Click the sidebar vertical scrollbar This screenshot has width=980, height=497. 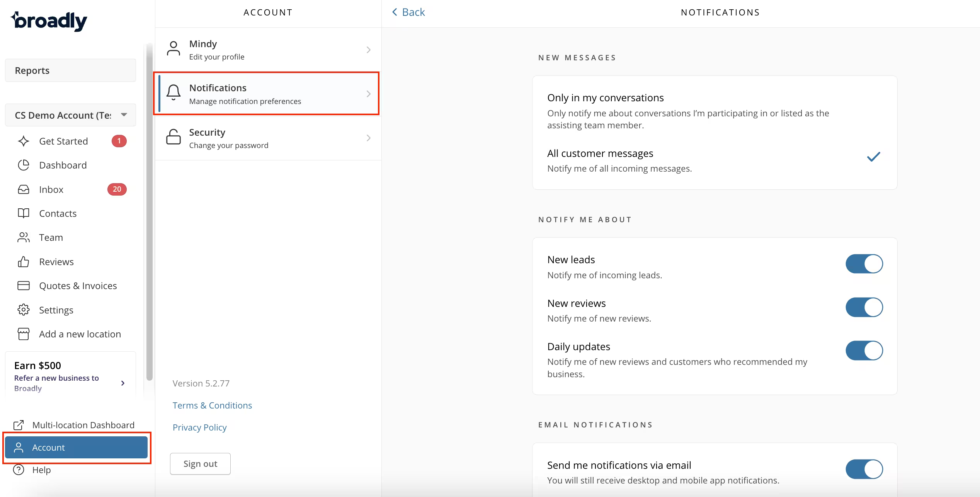(149, 213)
